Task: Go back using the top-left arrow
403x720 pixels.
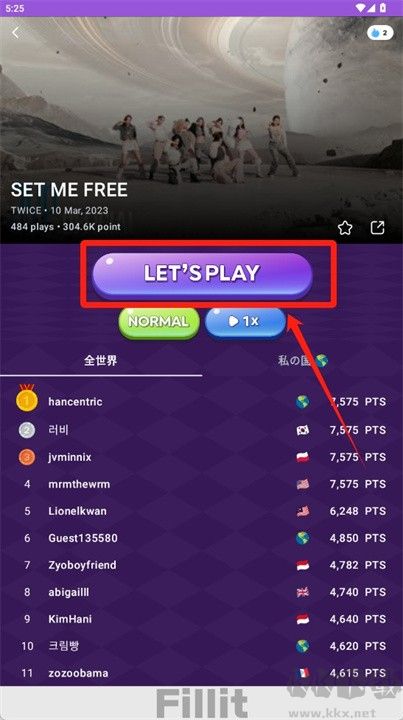Action: [x=16, y=33]
